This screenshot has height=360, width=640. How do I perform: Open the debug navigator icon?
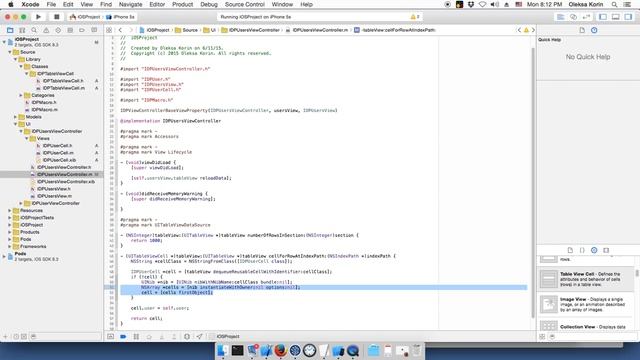tap(70, 30)
